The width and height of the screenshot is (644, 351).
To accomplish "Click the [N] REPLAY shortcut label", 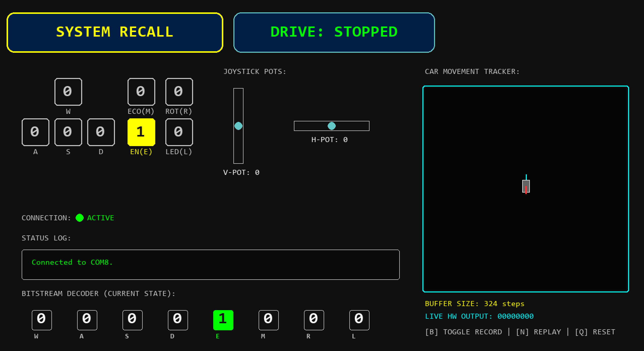I will (x=538, y=332).
